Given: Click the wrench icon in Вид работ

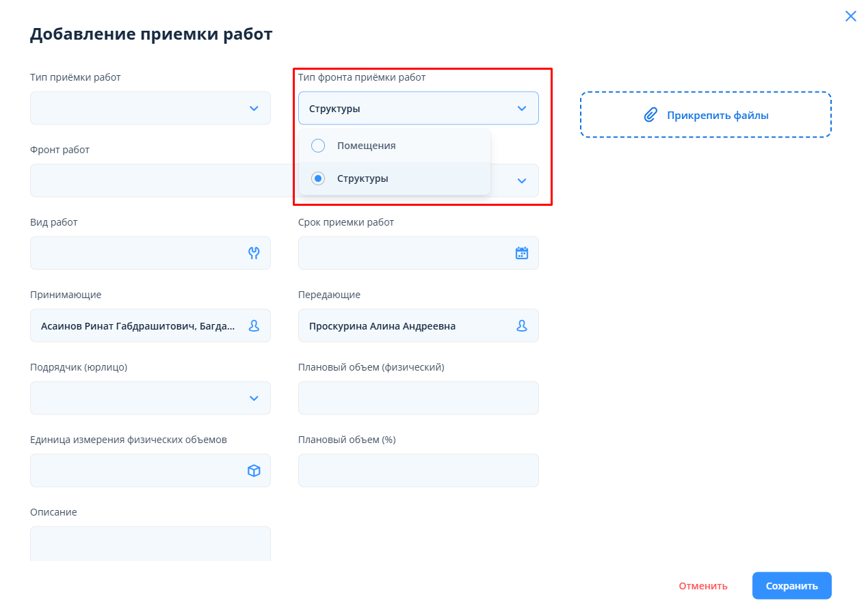Looking at the screenshot, I should 254,253.
